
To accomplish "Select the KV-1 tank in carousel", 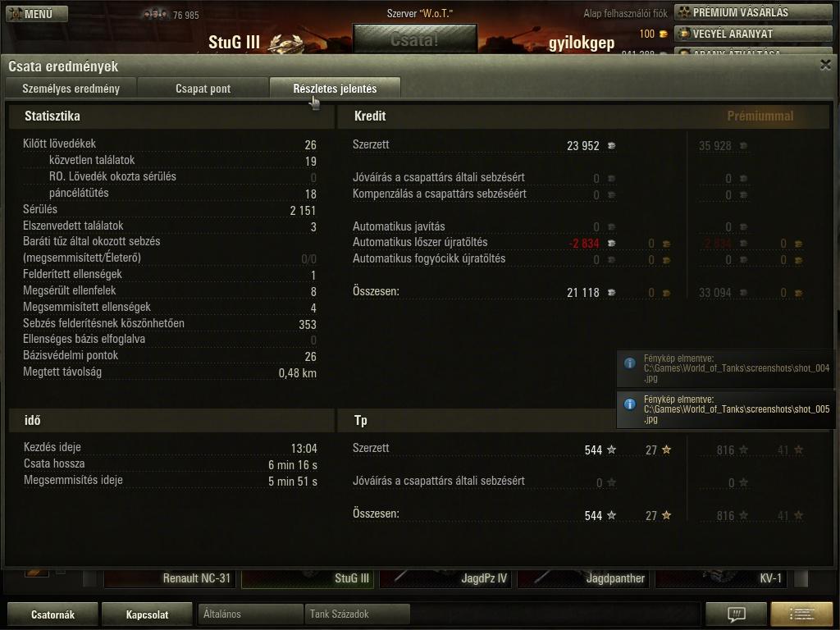I will pos(721,578).
